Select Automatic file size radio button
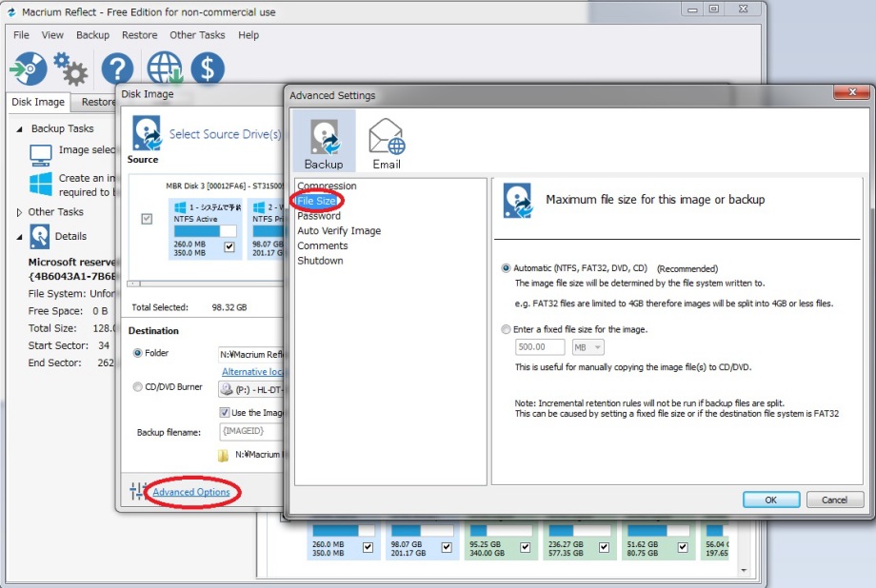Viewport: 876px width, 588px height. coord(506,268)
